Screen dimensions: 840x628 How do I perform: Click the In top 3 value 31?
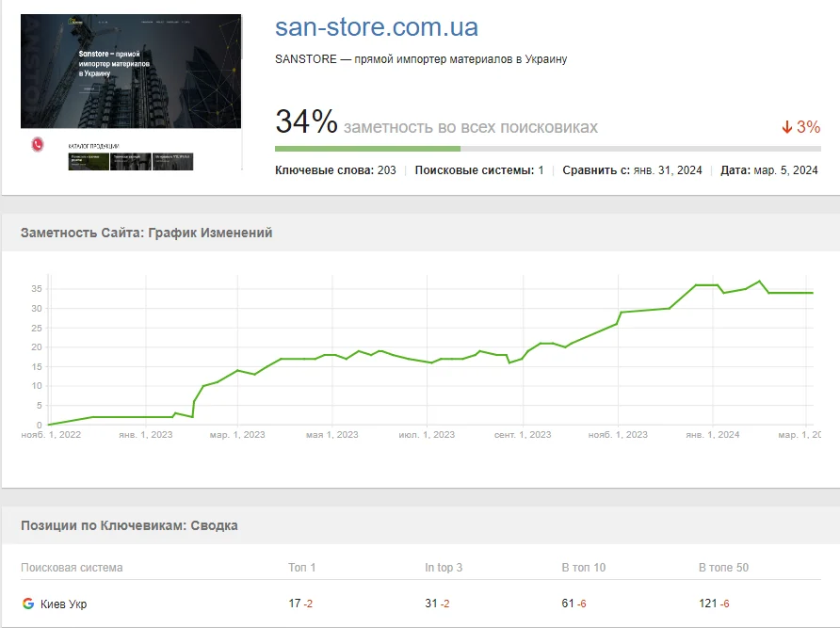click(431, 604)
